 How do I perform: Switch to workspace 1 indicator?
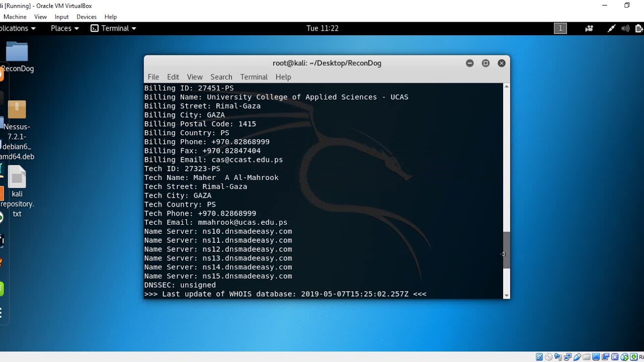tap(560, 29)
